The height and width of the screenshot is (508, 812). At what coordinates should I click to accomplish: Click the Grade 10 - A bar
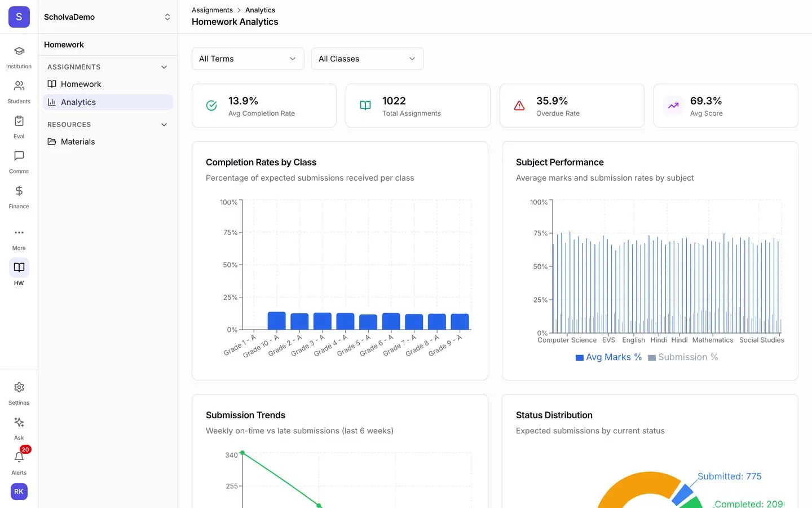click(276, 321)
